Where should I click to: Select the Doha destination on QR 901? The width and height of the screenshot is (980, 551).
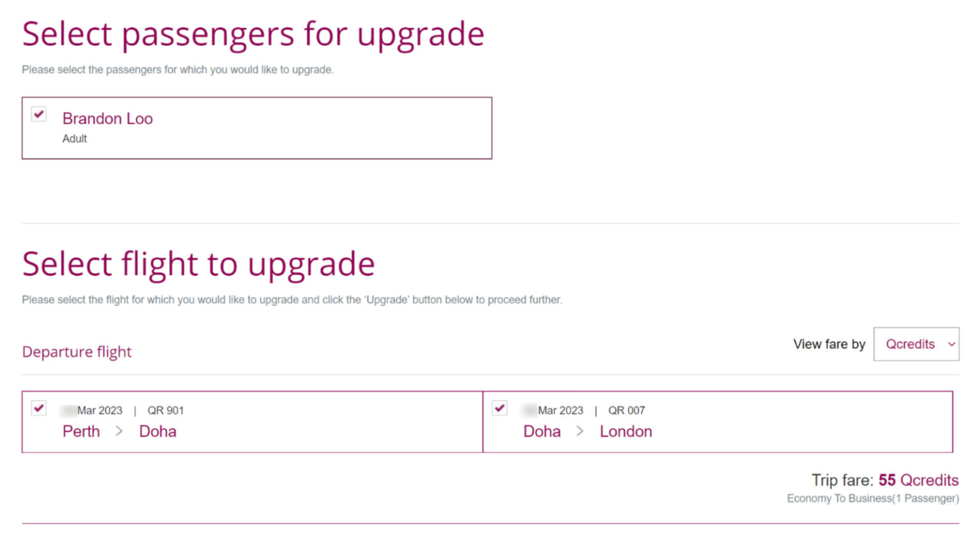tap(158, 432)
